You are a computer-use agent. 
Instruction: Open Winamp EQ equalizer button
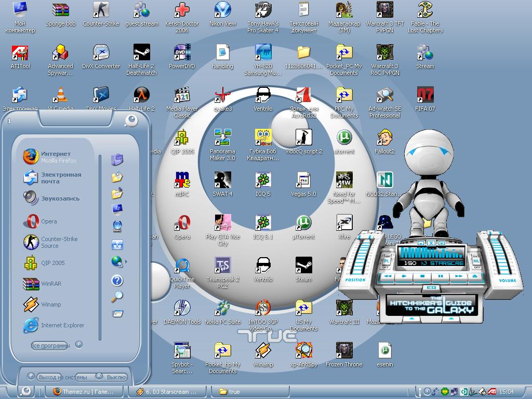pyautogui.click(x=431, y=288)
